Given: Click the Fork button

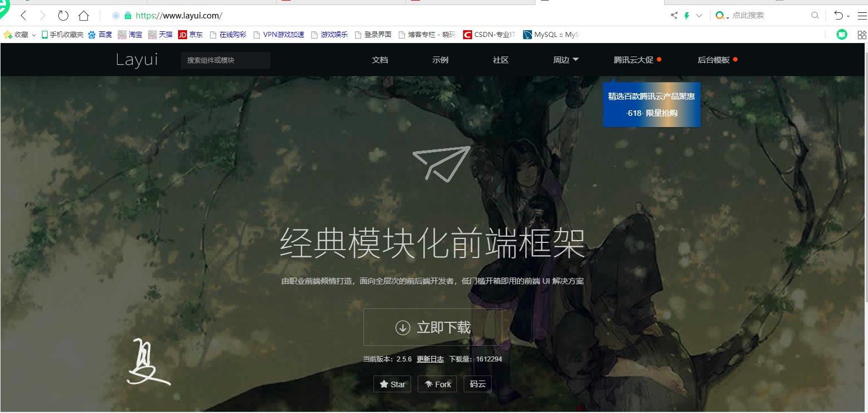Looking at the screenshot, I should click(x=437, y=384).
